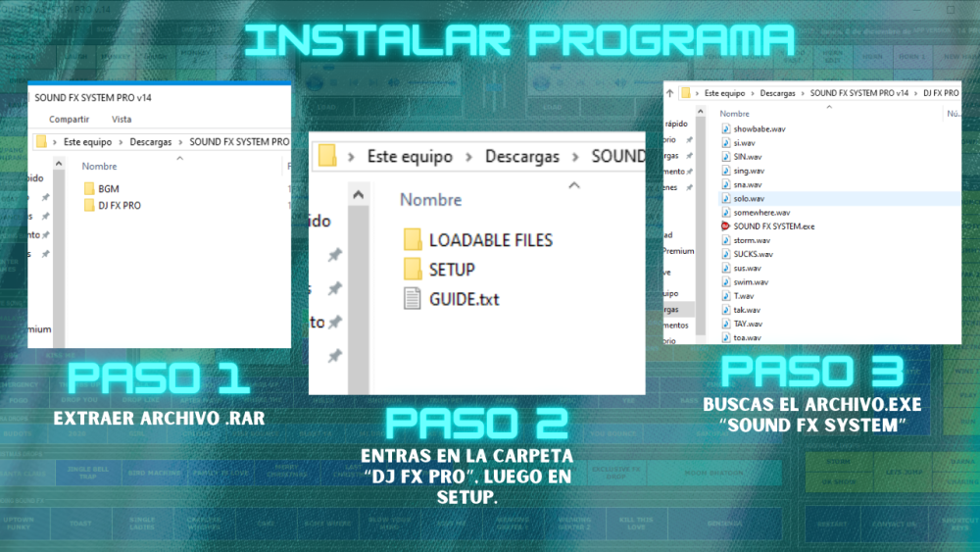Open the Compartir ribbon tab
980x552 pixels.
[x=69, y=120]
